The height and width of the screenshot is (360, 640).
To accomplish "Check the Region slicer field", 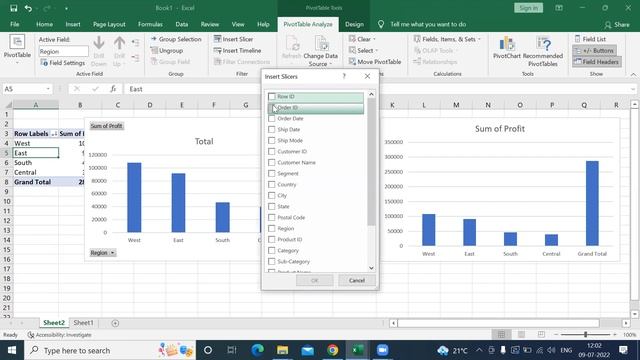I will (x=271, y=229).
